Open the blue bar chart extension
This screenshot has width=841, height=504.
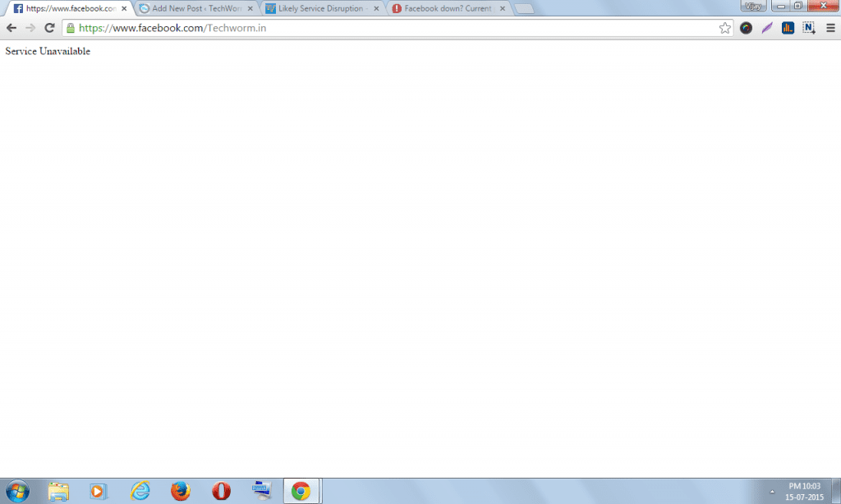tap(788, 28)
